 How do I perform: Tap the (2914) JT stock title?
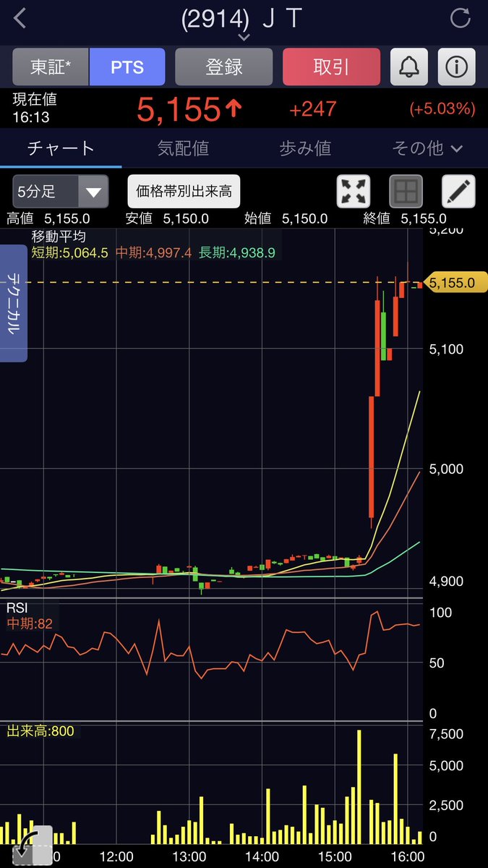coord(241,18)
